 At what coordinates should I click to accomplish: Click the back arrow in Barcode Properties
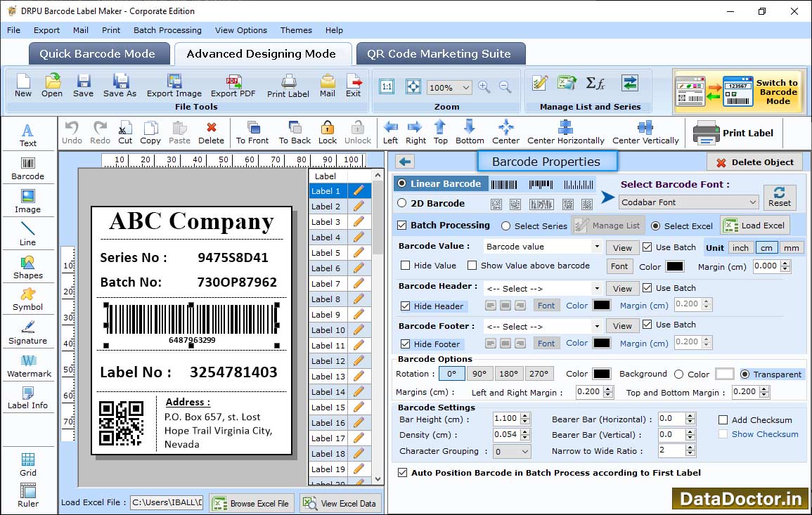click(x=405, y=162)
